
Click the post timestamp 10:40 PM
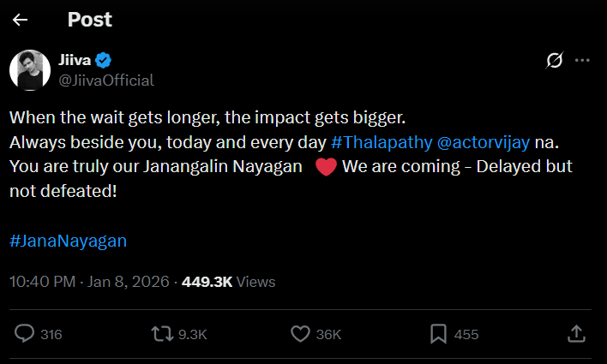pos(42,281)
